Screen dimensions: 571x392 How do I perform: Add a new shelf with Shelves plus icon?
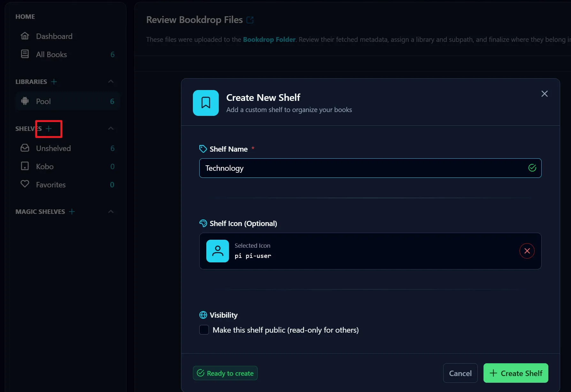49,129
